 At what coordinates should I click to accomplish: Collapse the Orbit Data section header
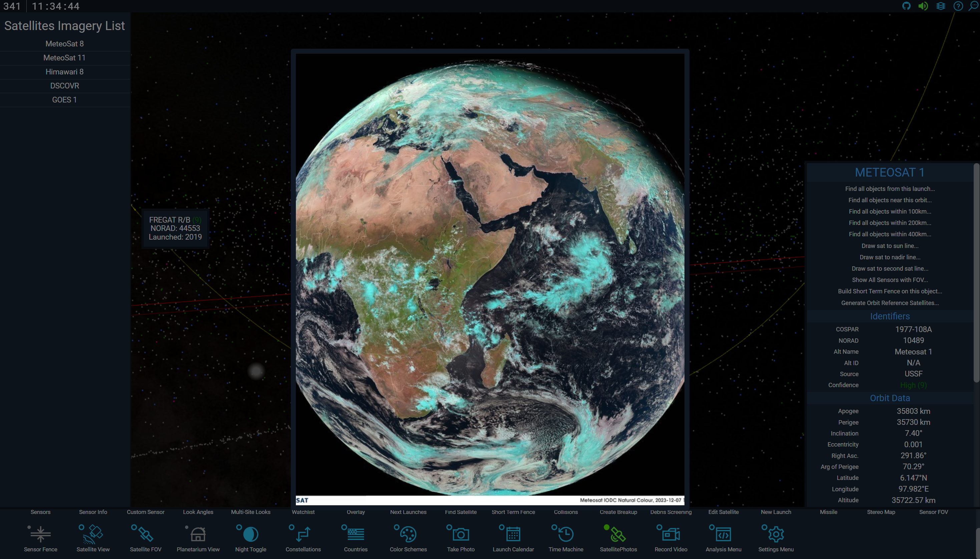890,398
